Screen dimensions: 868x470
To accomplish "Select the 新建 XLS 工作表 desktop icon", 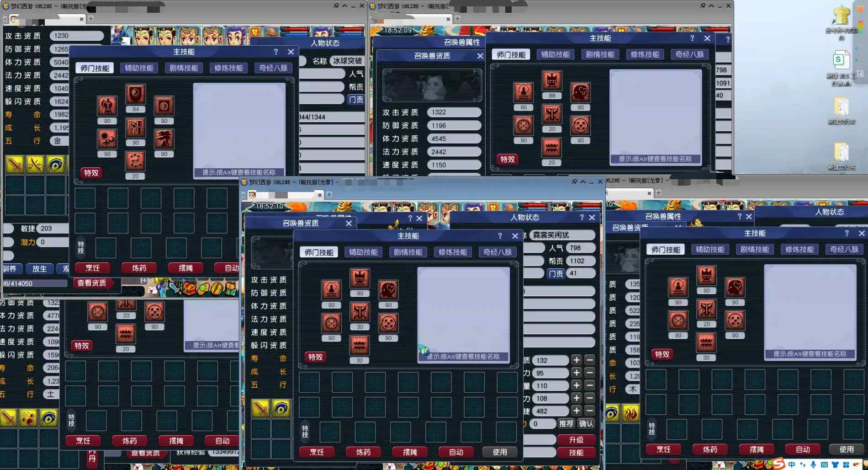I will (842, 69).
